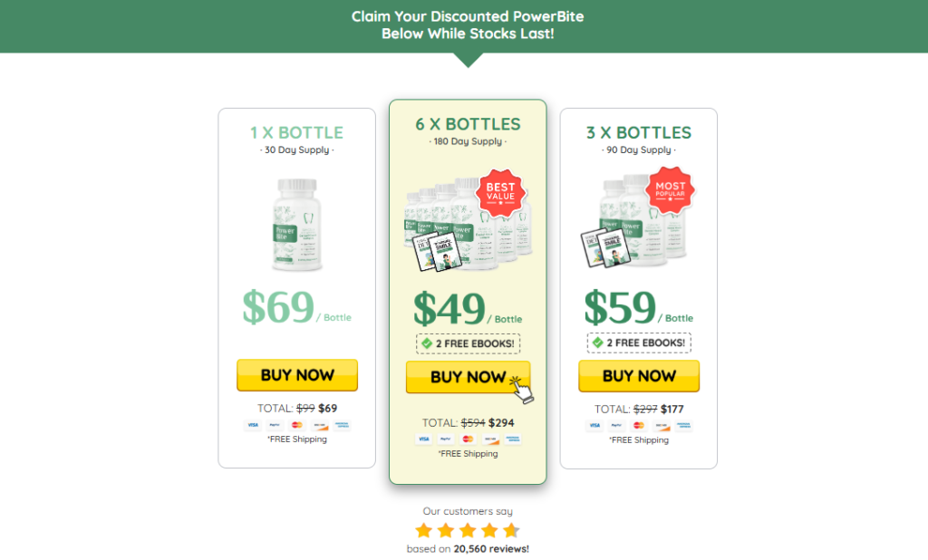
Task: Click Discover icon under 6 bottles offer
Action: click(x=490, y=439)
